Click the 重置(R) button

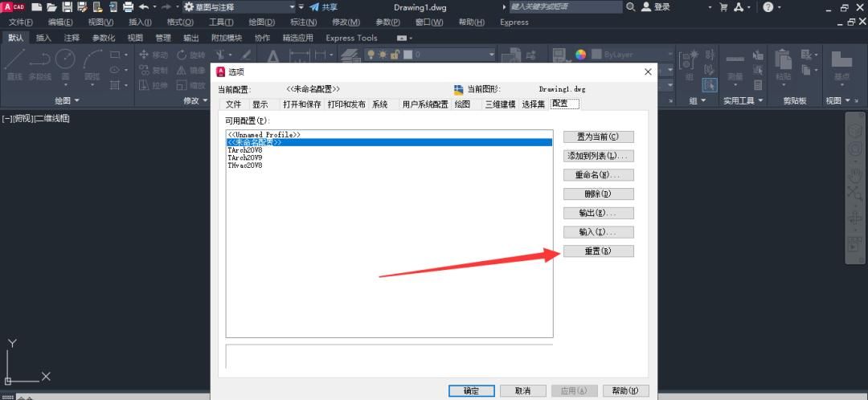(599, 251)
